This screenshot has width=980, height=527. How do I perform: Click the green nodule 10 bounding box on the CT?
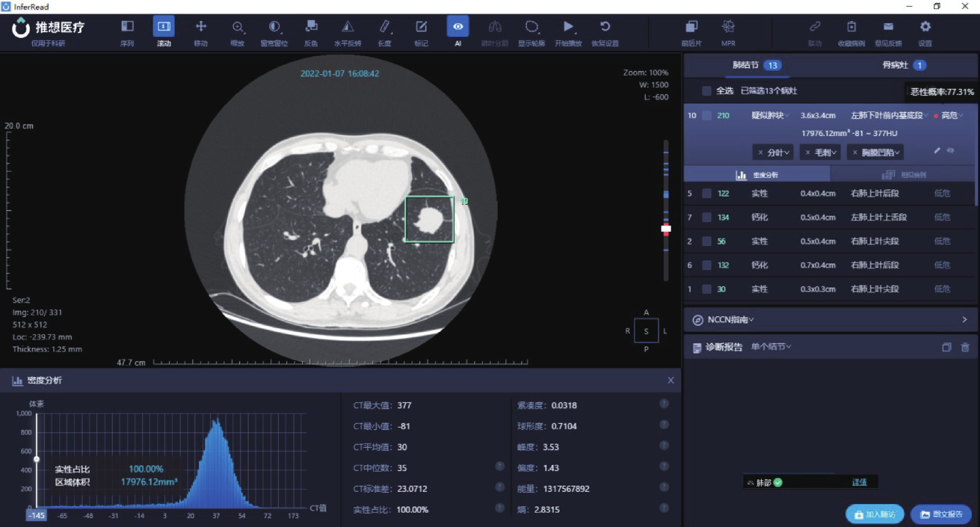point(429,219)
